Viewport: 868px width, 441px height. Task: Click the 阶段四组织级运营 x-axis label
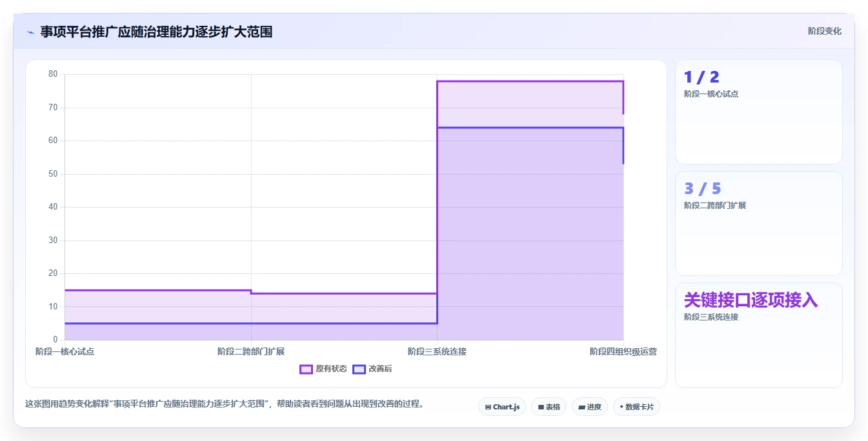(x=623, y=351)
